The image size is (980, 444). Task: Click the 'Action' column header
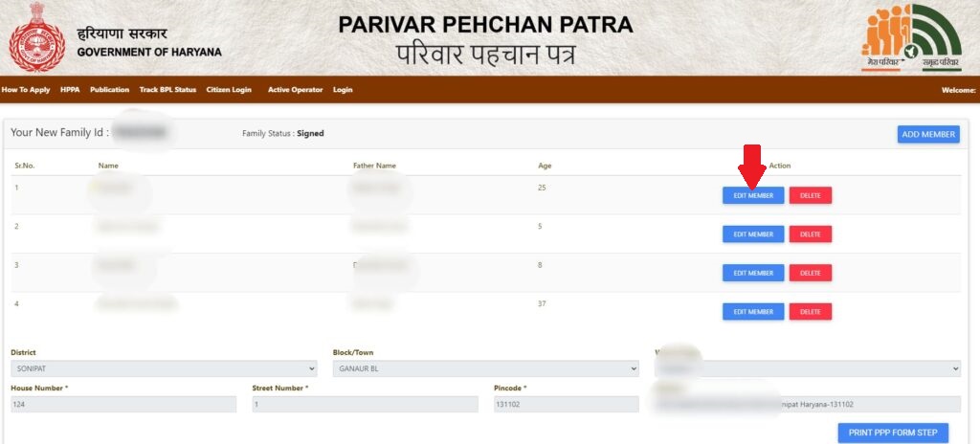(x=779, y=166)
